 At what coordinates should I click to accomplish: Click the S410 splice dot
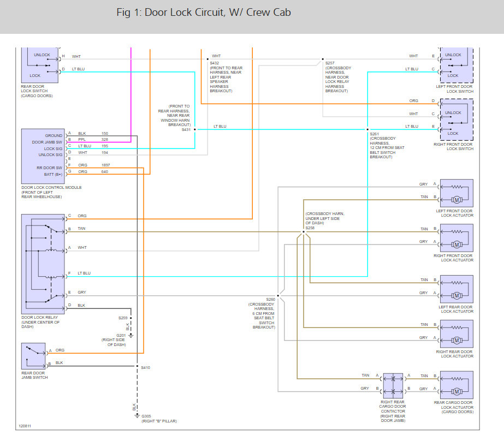[137, 366]
